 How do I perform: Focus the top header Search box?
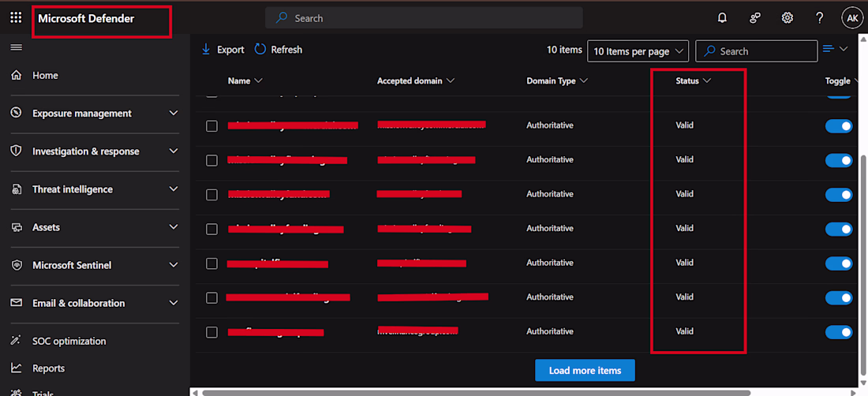coord(424,17)
